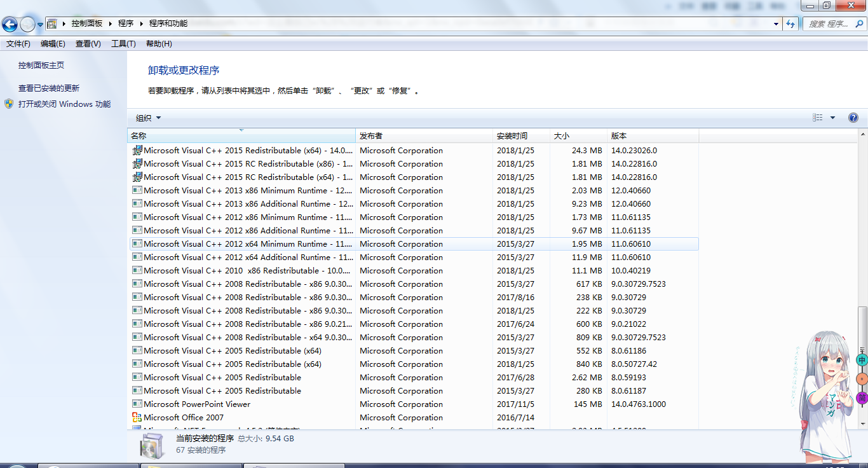Click the list scrollbar down arrow

tap(862, 423)
